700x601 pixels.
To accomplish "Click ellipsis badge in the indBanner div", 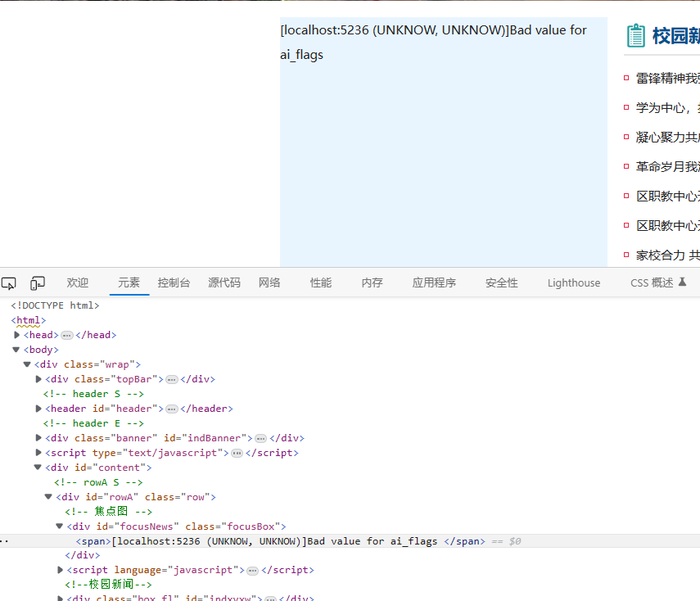I will 260,438.
